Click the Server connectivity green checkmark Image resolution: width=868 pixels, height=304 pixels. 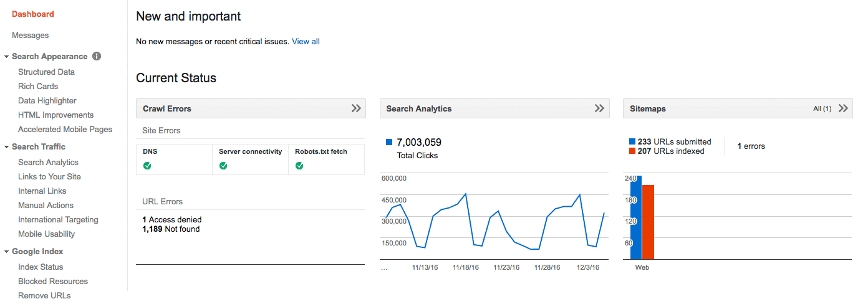click(x=223, y=166)
